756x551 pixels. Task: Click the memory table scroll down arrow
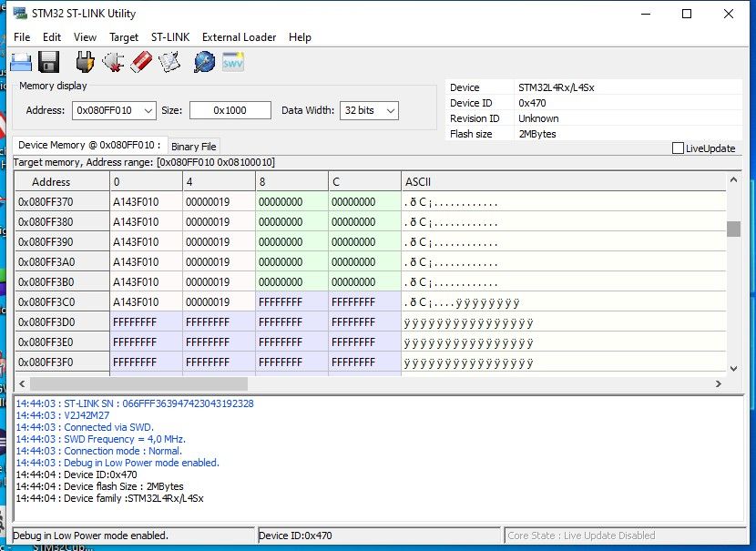pos(733,369)
